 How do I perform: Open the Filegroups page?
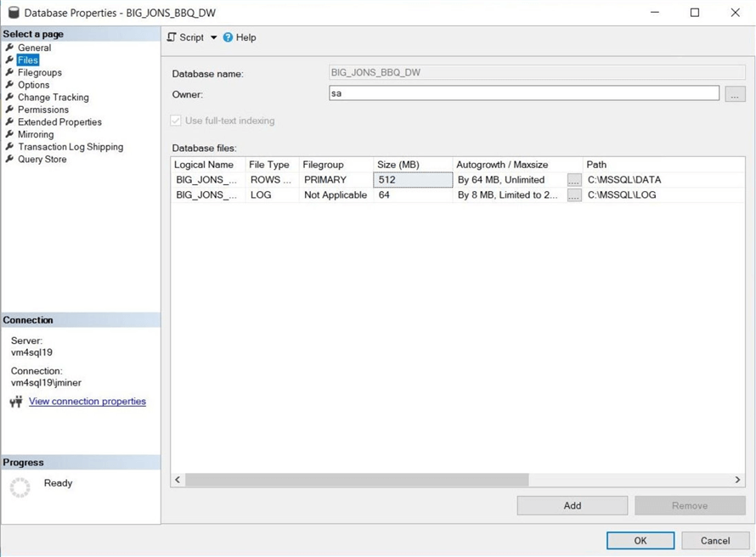39,72
